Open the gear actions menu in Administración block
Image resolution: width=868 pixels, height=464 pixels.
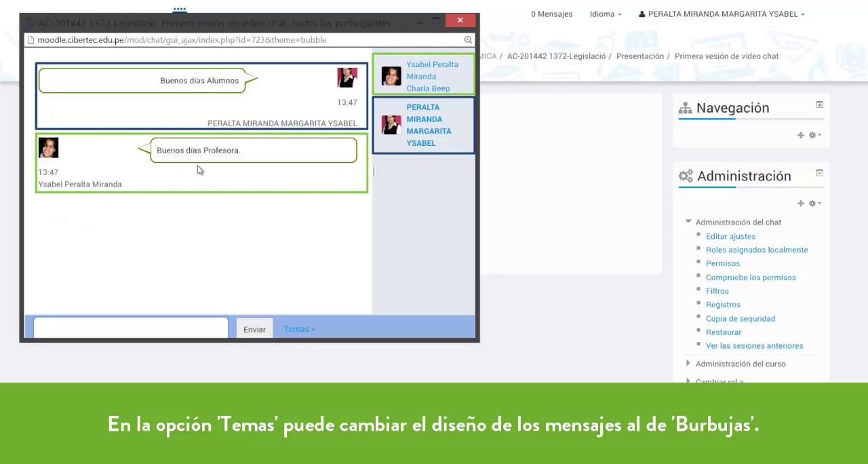point(814,204)
